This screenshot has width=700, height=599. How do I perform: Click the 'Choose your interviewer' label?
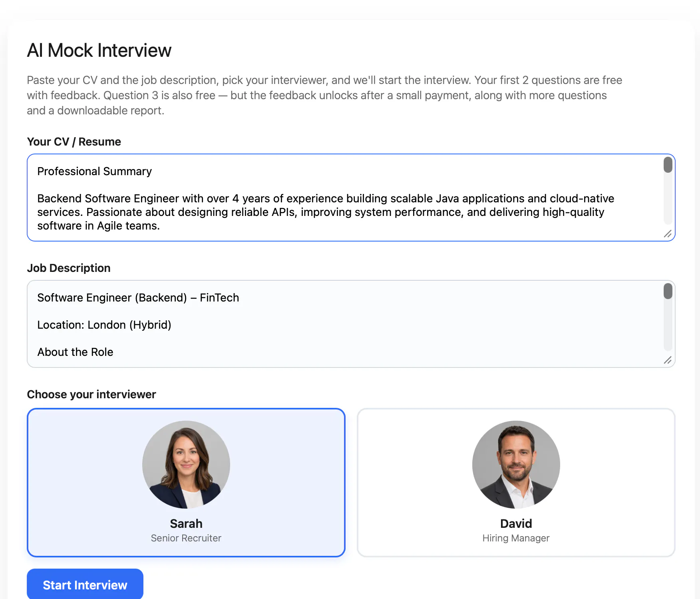pos(91,394)
